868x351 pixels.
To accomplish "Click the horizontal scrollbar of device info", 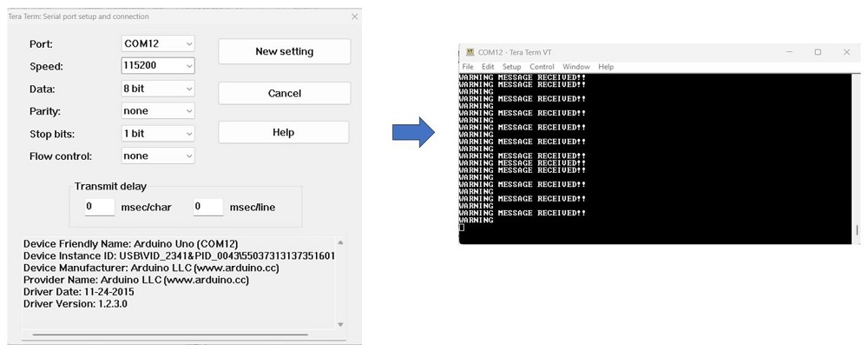I will [x=170, y=334].
